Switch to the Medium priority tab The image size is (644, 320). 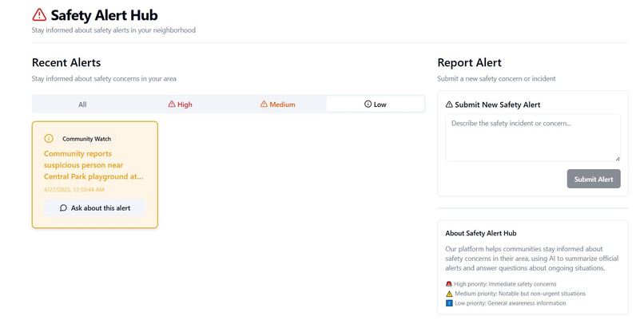pyautogui.click(x=277, y=105)
